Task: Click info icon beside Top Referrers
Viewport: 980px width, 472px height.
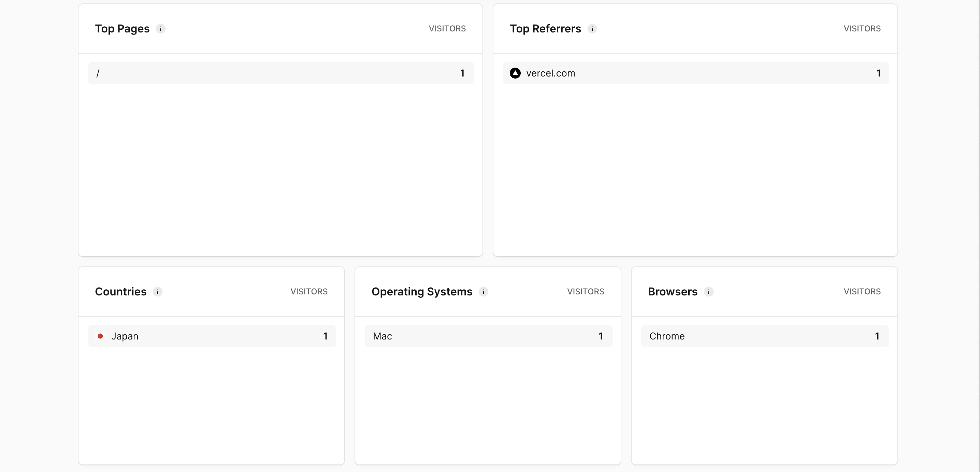Action: [592, 29]
